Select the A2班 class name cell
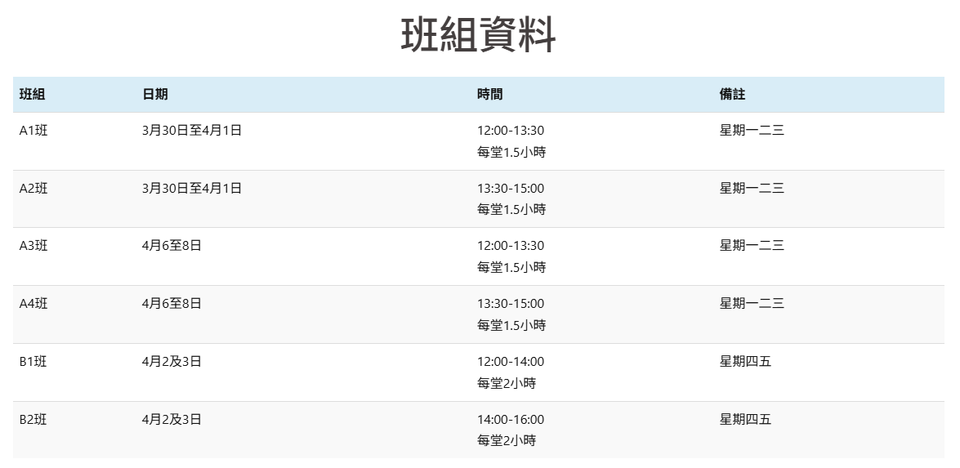Screen dimensions: 960x468 [33, 188]
